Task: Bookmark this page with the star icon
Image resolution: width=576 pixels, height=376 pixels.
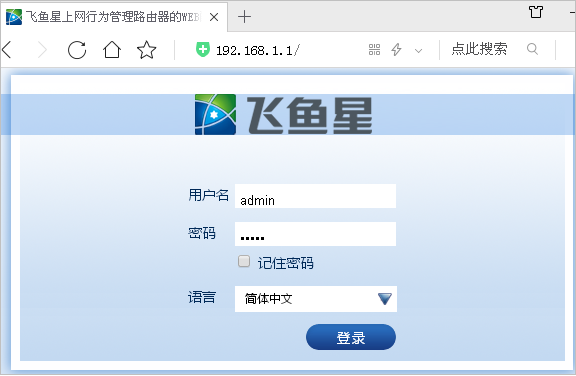Action: pos(147,50)
